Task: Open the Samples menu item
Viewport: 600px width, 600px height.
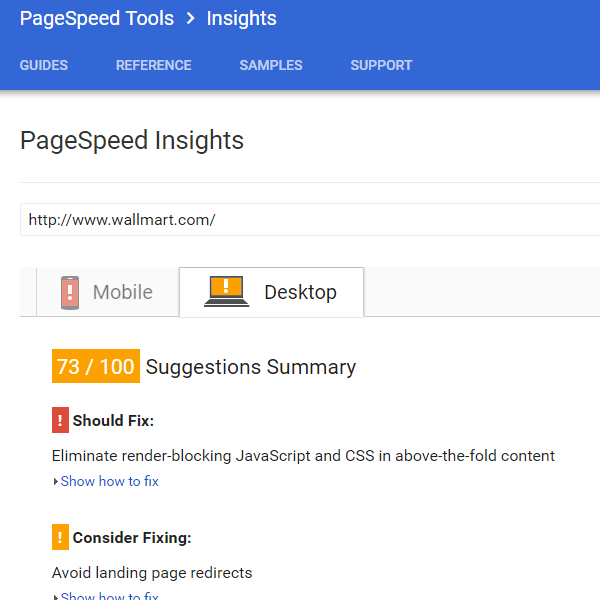Action: [271, 65]
